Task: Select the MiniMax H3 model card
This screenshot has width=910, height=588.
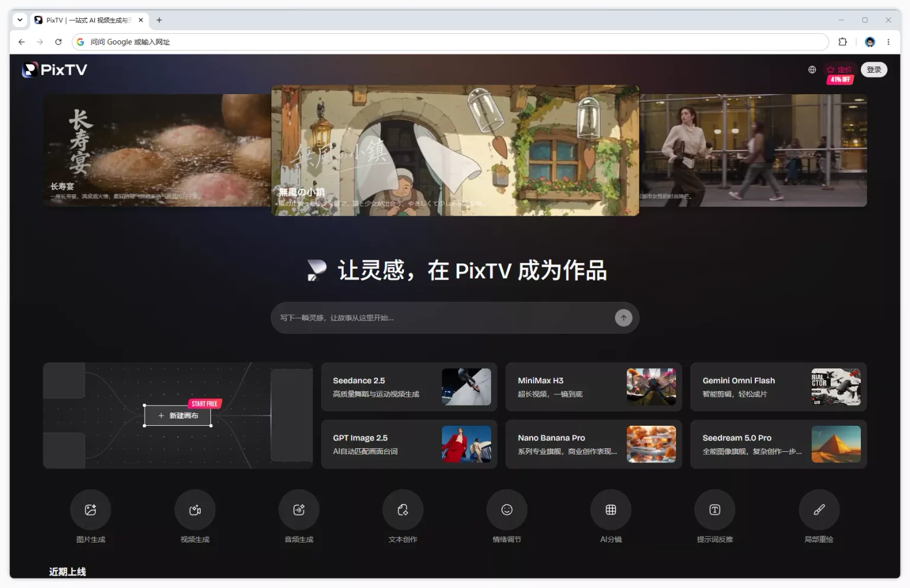Action: point(594,387)
